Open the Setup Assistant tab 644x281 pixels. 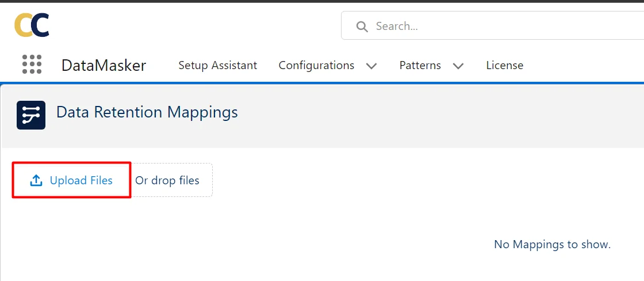coord(217,65)
